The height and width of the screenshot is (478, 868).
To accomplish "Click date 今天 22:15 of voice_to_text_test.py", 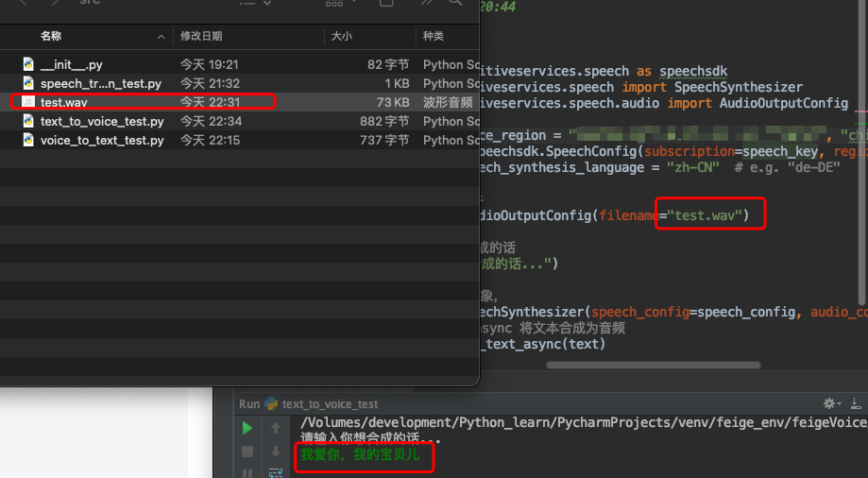I will pos(210,140).
